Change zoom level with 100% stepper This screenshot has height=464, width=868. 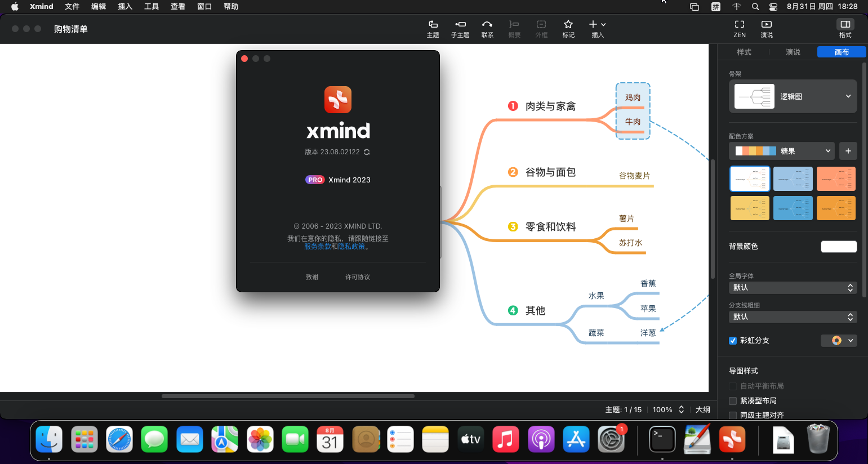point(681,410)
